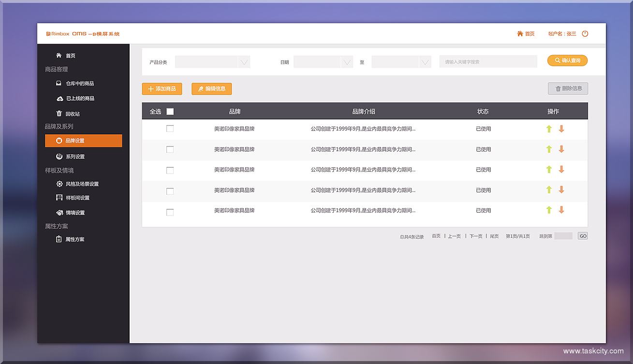633x364 pixels.
Task: Click orange down arrow in last row
Action: (x=561, y=210)
